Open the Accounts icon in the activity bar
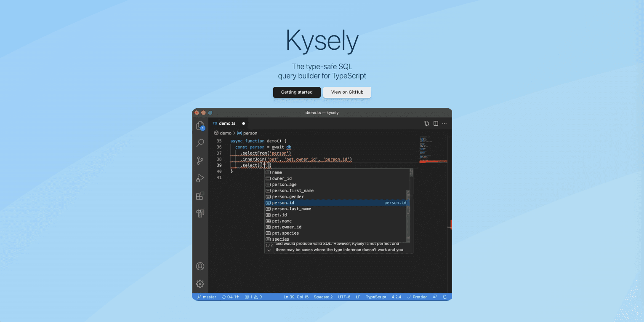 pos(200,266)
